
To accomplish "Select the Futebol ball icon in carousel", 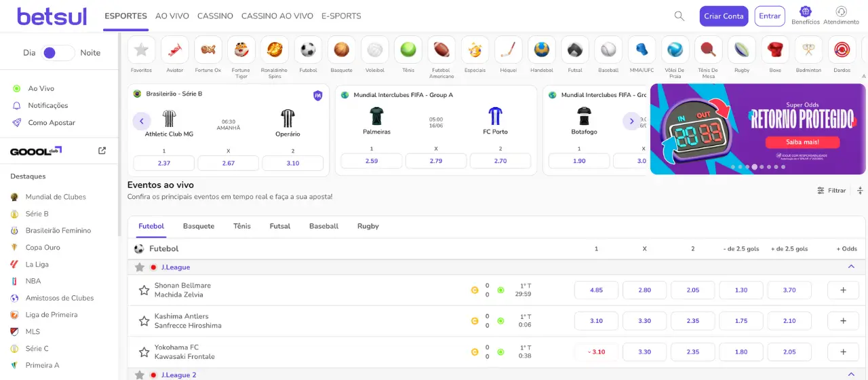I will tap(308, 50).
